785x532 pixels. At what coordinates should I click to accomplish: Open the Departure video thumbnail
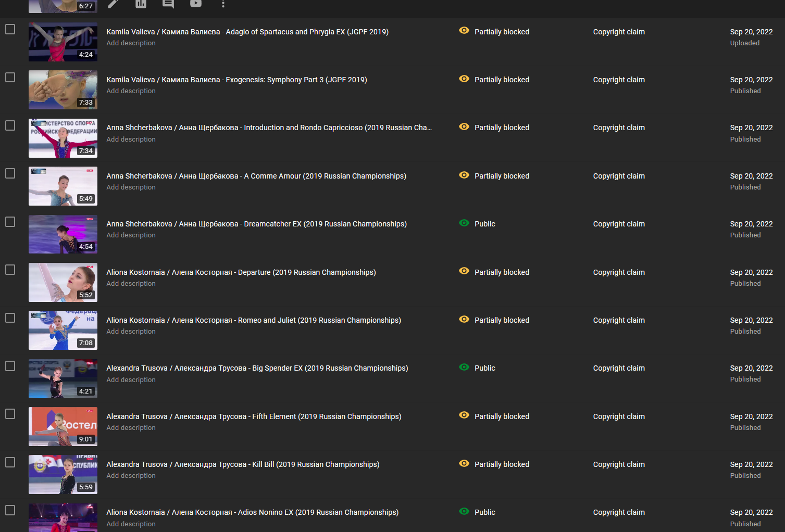tap(63, 282)
